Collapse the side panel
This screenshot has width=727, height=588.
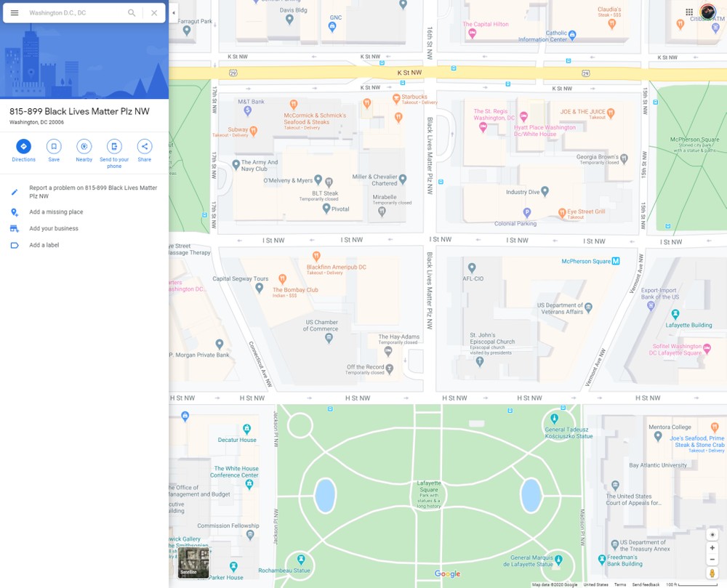point(174,13)
